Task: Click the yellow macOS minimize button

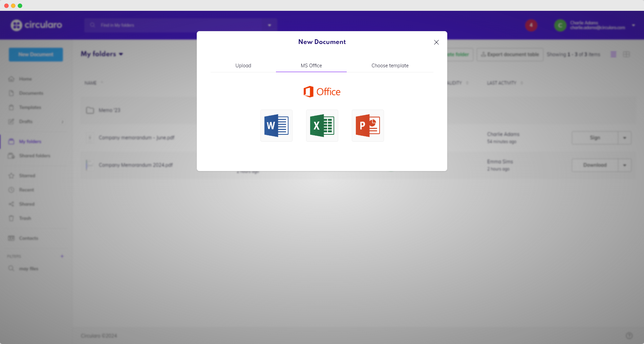Action: pyautogui.click(x=13, y=6)
